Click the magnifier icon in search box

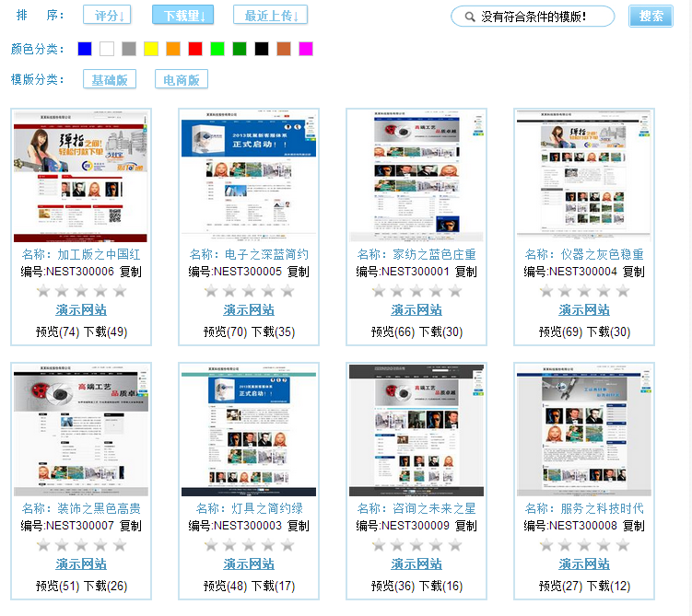click(x=469, y=17)
